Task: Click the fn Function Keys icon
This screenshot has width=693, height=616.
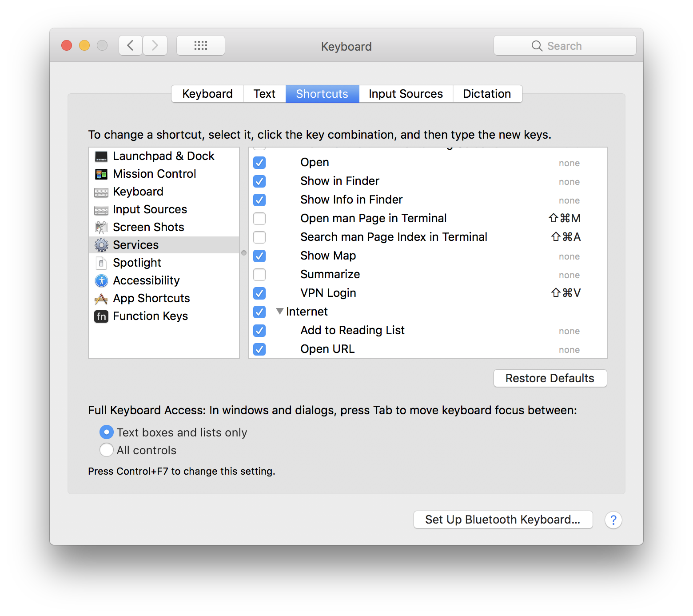Action: tap(101, 316)
